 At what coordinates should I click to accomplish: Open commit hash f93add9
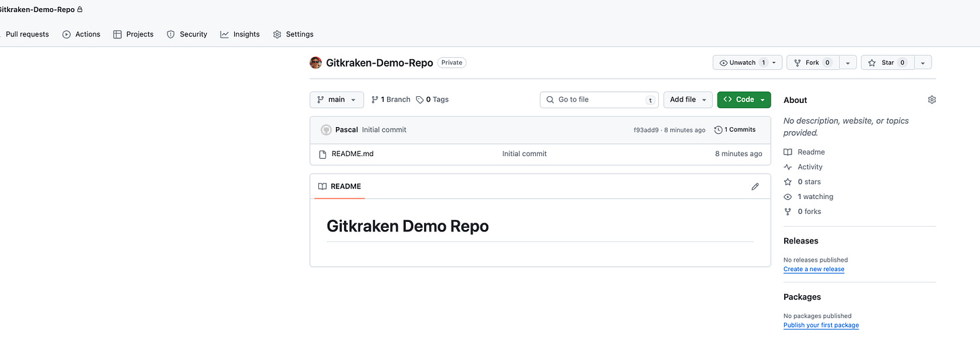coord(646,130)
